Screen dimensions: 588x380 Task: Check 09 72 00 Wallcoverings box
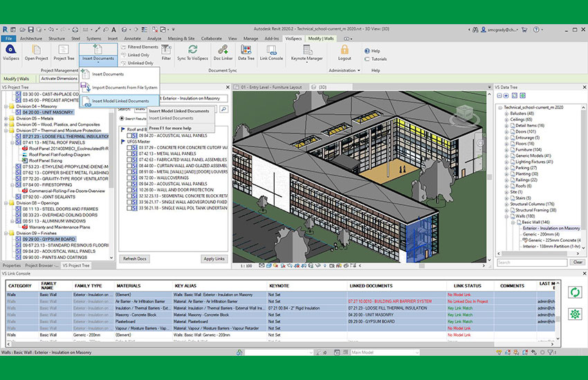pyautogui.click(x=129, y=178)
